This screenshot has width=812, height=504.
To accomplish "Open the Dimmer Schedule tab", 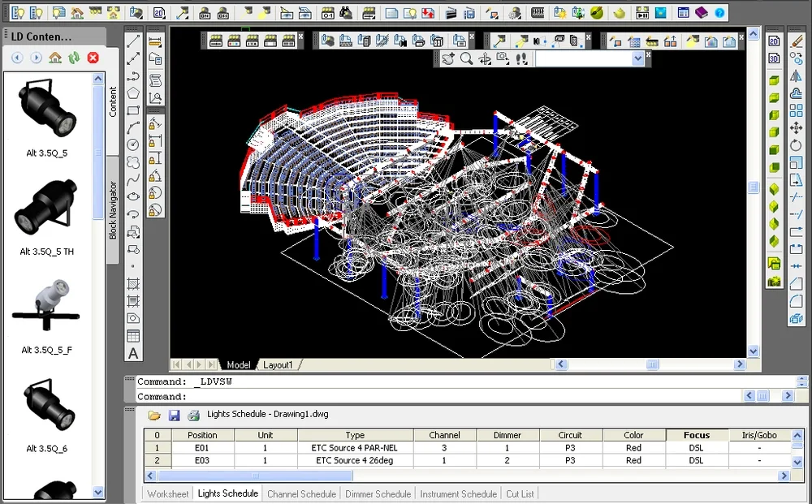I will point(378,493).
